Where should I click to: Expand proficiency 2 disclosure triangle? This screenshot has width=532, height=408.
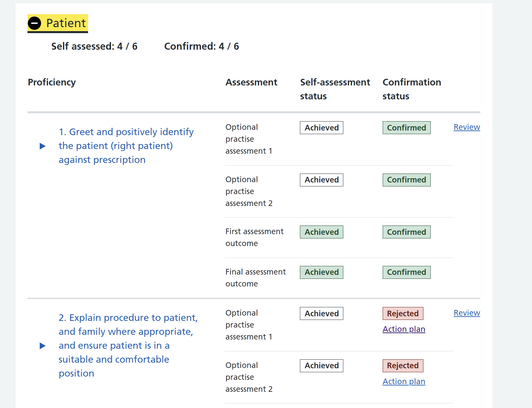[x=42, y=346]
